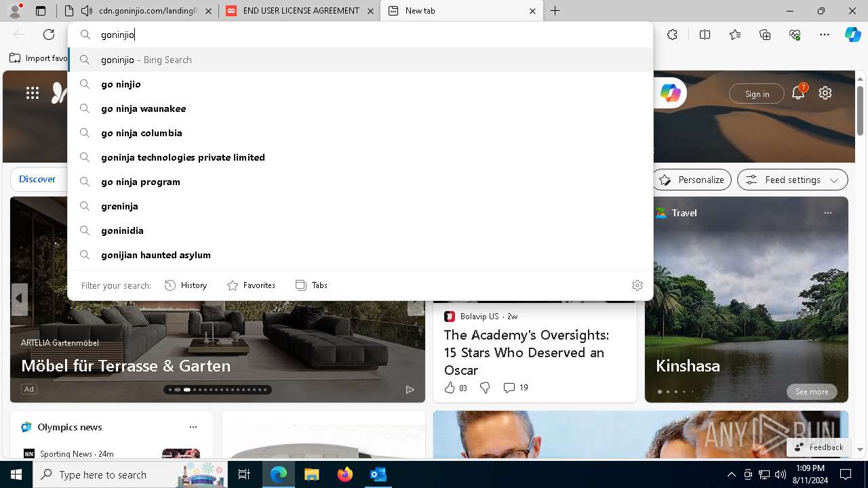Open comments on Academy's Oversights article
Image resolution: width=868 pixels, height=488 pixels.
click(x=515, y=388)
